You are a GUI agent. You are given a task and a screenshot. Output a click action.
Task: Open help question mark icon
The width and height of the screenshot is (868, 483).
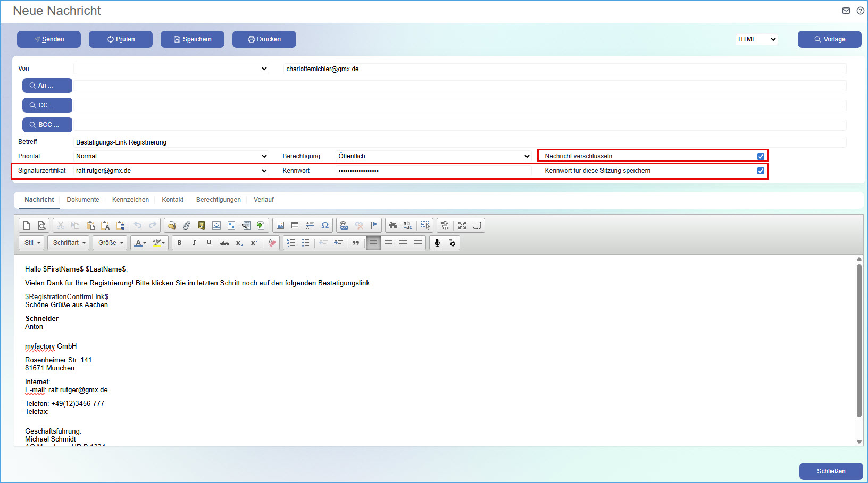[x=861, y=11]
